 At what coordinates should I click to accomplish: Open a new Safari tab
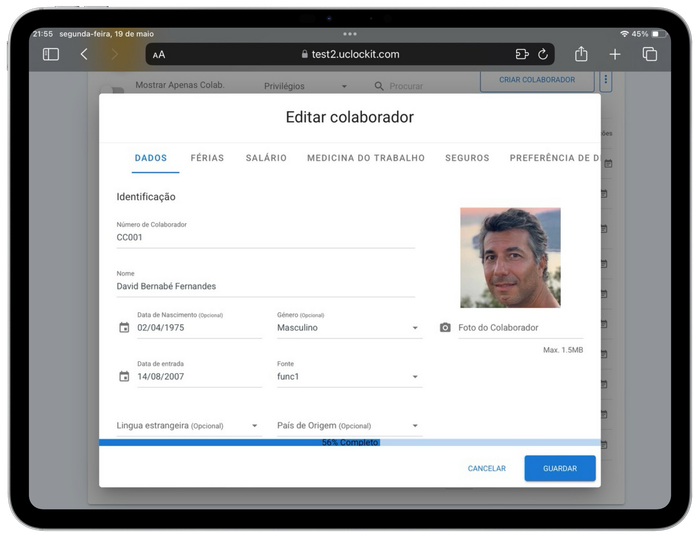[x=615, y=54]
